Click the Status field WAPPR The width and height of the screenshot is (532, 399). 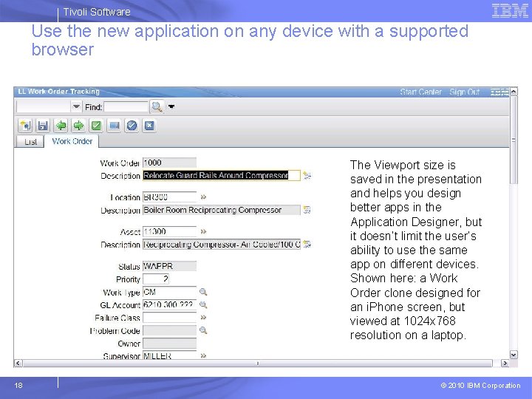click(169, 266)
